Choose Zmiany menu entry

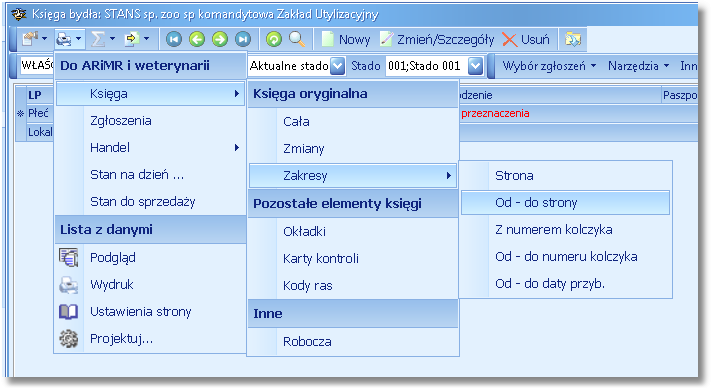(353, 148)
